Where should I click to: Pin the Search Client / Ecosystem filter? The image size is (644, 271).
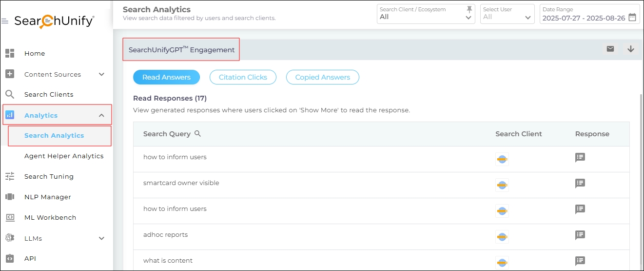click(469, 9)
